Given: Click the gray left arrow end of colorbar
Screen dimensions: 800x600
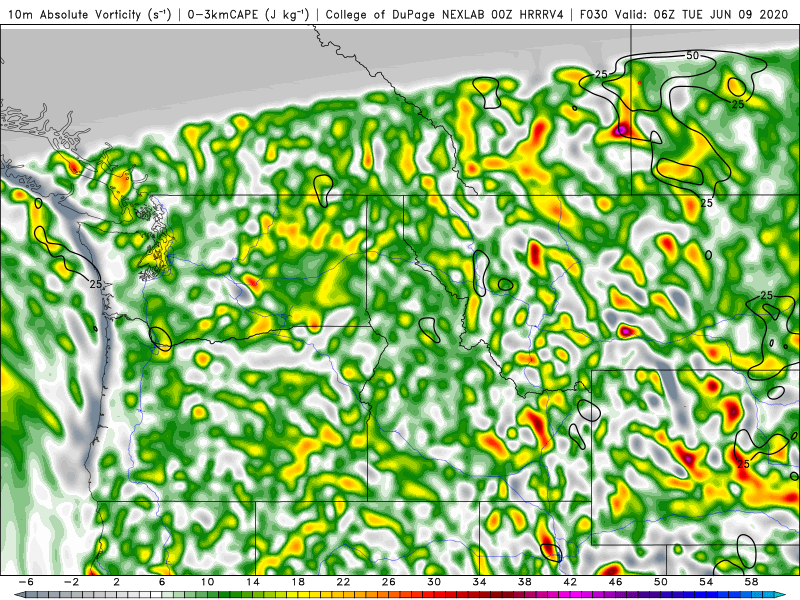Looking at the screenshot, I should 19,595.
